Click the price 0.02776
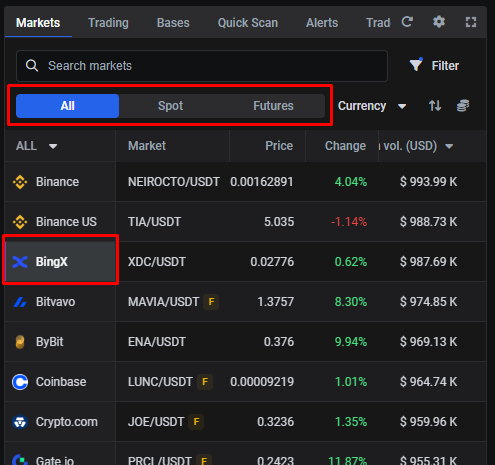 pyautogui.click(x=272, y=262)
